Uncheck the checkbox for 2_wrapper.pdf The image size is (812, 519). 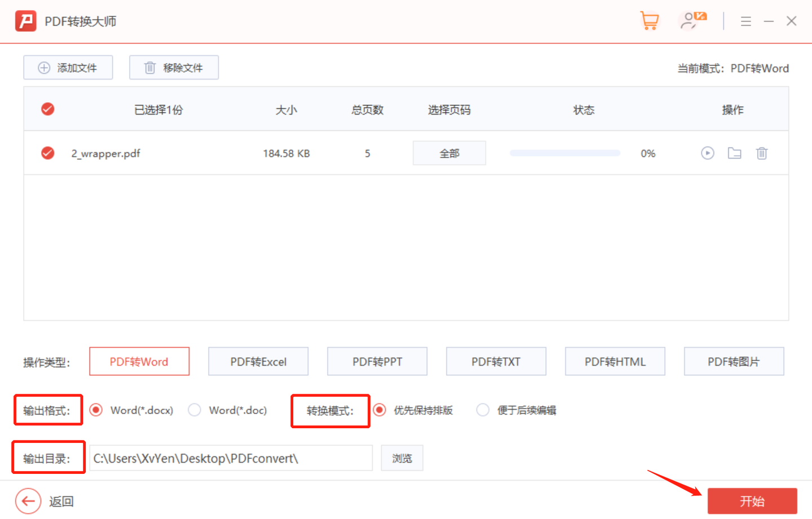coord(47,153)
